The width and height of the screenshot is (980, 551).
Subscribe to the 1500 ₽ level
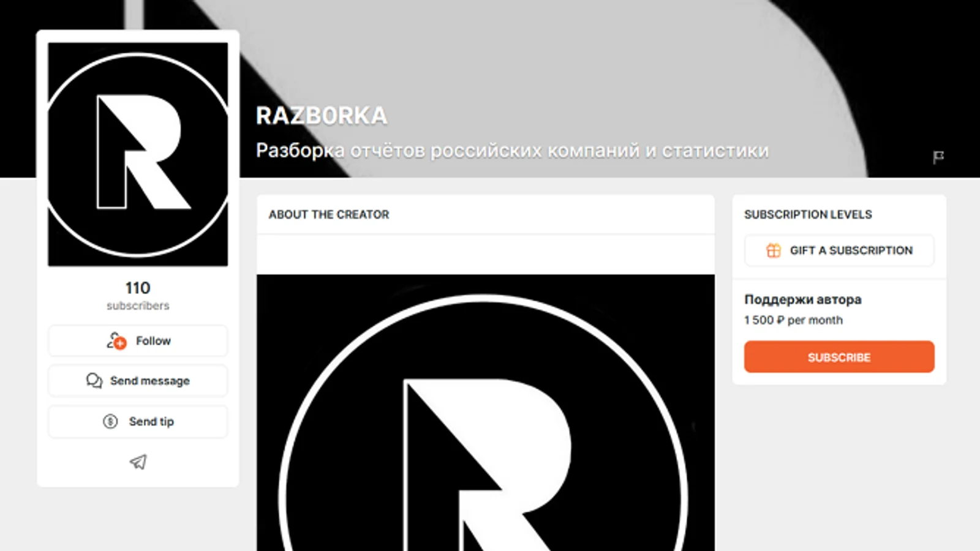point(839,357)
